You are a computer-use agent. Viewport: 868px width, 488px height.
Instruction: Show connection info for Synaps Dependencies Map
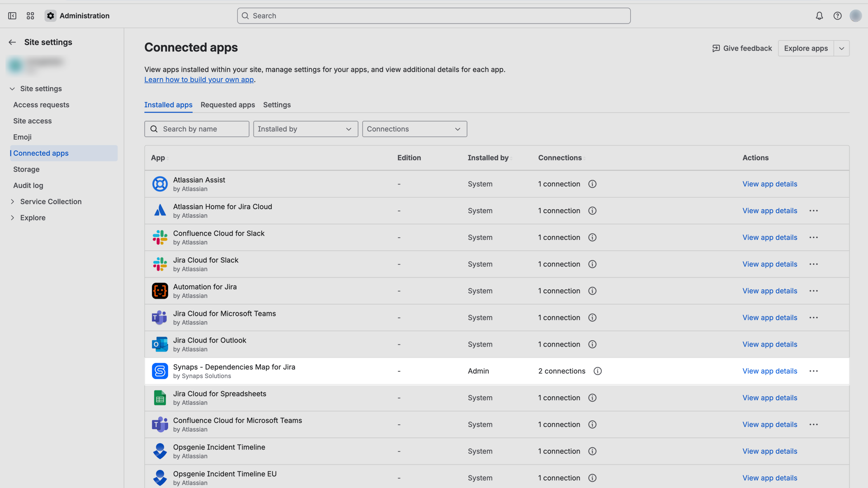(x=597, y=371)
